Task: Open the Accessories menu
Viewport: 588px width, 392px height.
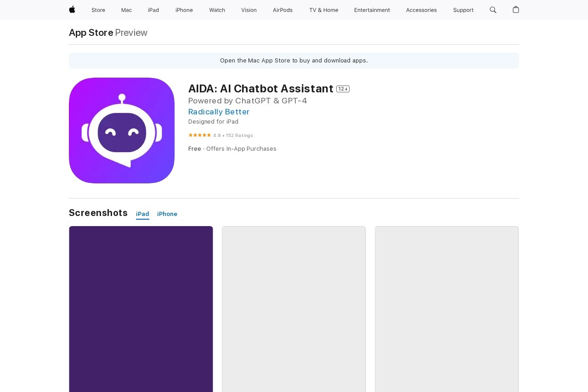Action: coord(421,10)
